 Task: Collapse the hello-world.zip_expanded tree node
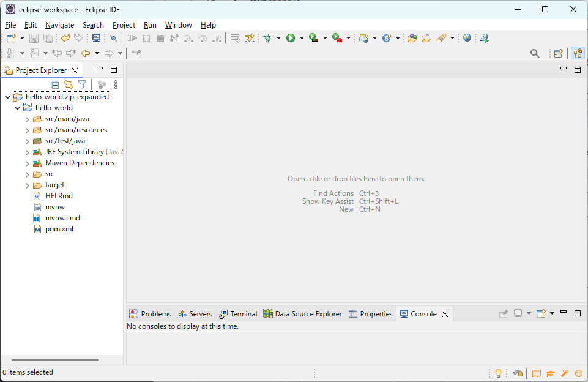[7, 97]
